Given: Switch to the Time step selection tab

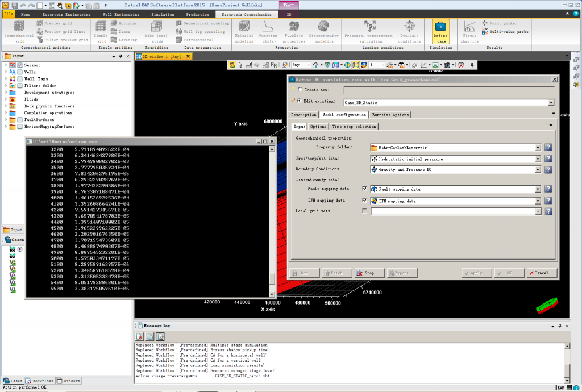Looking at the screenshot, I should coord(354,127).
